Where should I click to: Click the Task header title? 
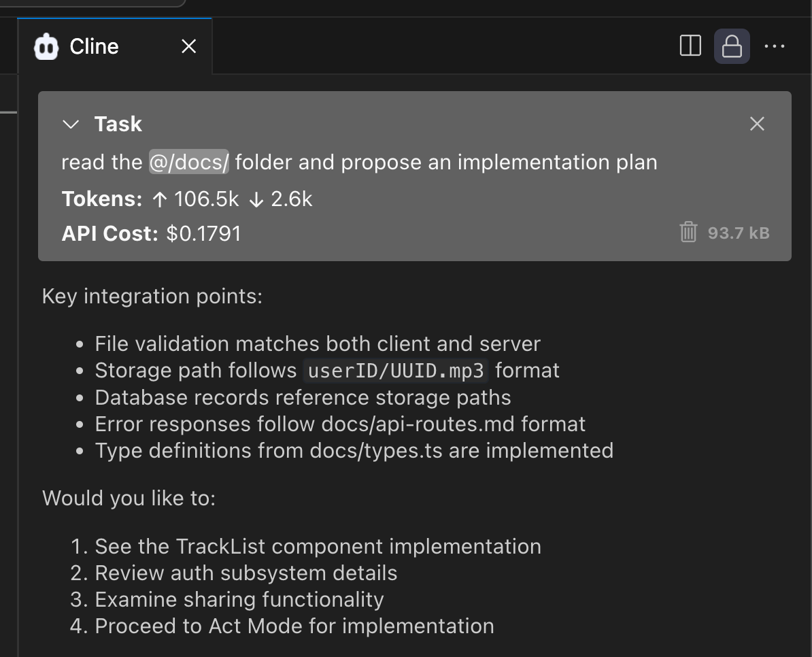pyautogui.click(x=118, y=124)
